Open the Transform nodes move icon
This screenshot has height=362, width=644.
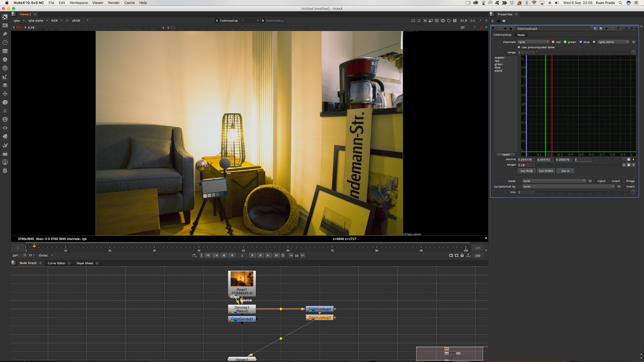click(5, 94)
